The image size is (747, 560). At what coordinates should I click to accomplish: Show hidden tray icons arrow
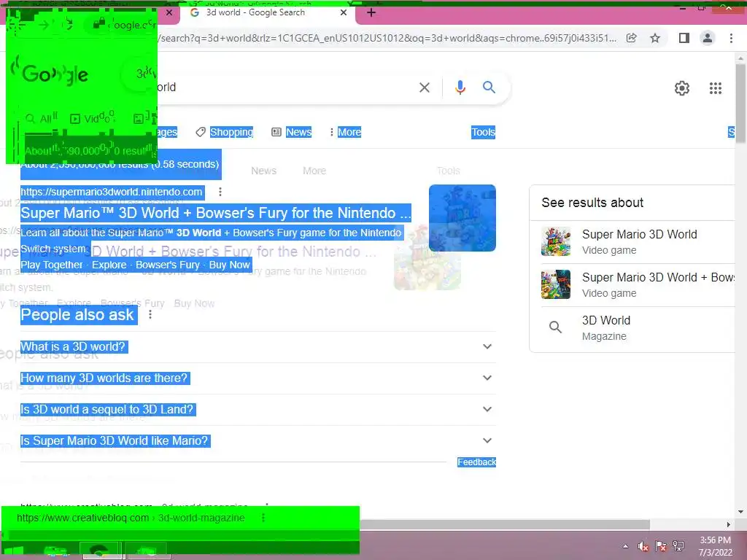625,546
